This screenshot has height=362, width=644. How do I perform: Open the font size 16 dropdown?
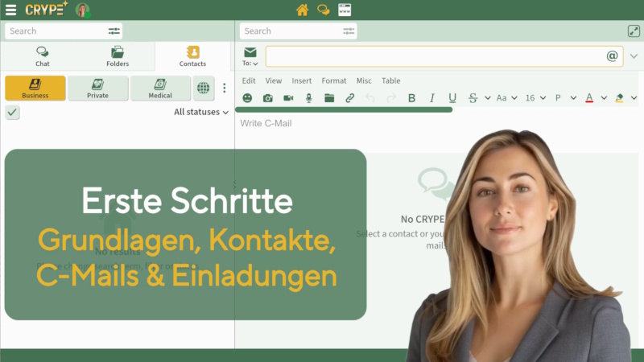pyautogui.click(x=535, y=98)
